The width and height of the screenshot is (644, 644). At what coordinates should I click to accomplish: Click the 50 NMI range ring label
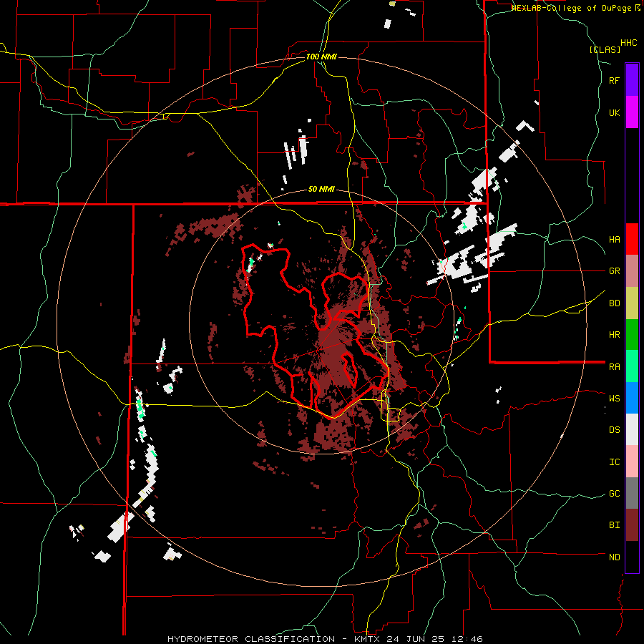[321, 190]
